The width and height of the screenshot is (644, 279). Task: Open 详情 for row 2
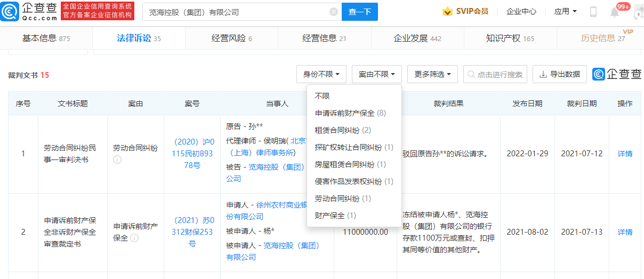pos(625,232)
